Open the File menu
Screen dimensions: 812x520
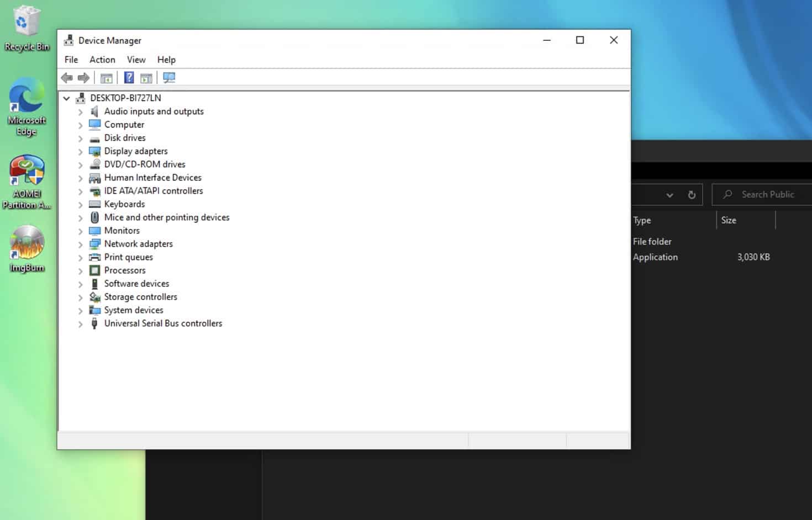(71, 60)
